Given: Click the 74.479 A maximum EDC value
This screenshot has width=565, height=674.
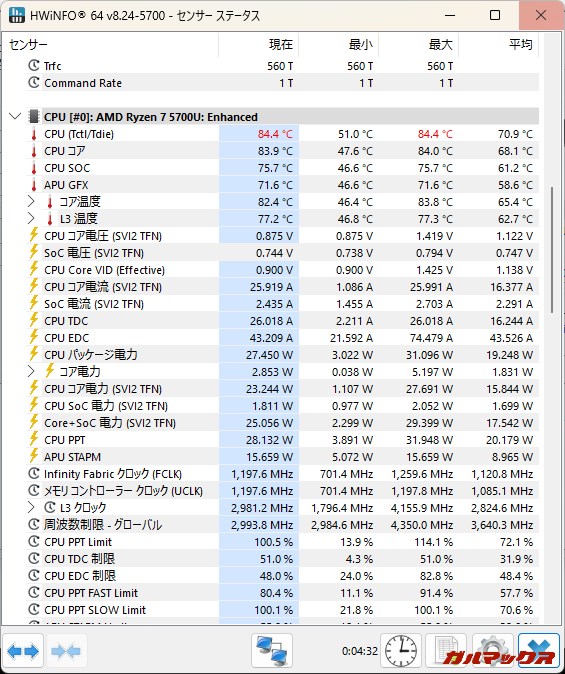Looking at the screenshot, I should tap(431, 338).
